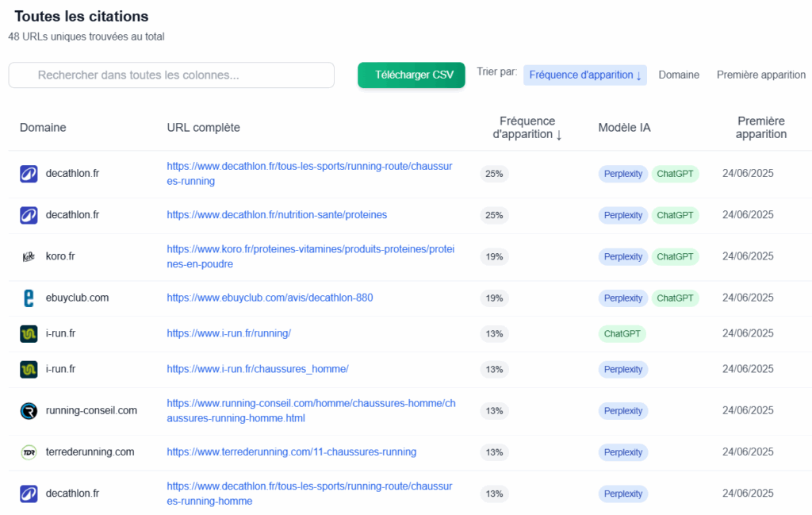Click the 19% badge in the koro.fr row
The width and height of the screenshot is (812, 515).
point(495,257)
